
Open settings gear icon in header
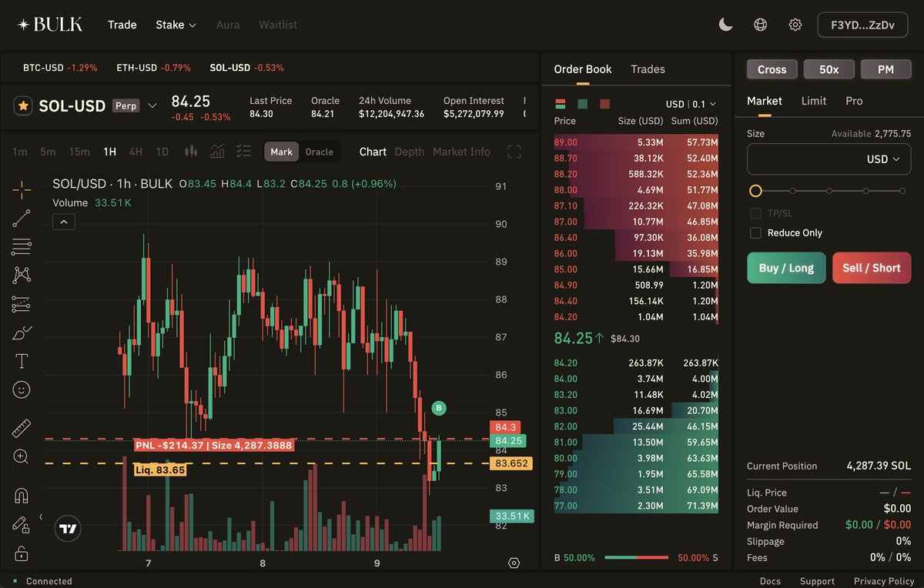pyautogui.click(x=795, y=25)
